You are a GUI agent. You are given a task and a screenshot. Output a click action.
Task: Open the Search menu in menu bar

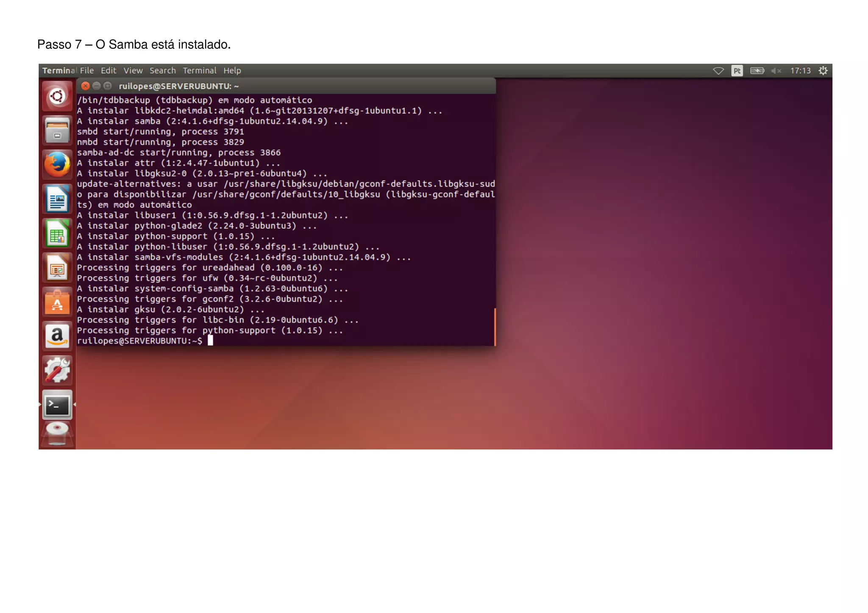(162, 71)
